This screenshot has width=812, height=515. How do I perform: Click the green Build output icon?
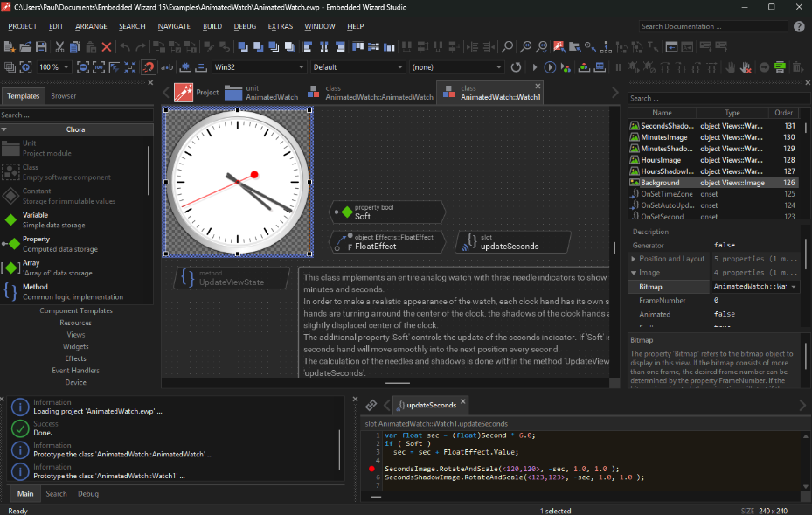780,66
